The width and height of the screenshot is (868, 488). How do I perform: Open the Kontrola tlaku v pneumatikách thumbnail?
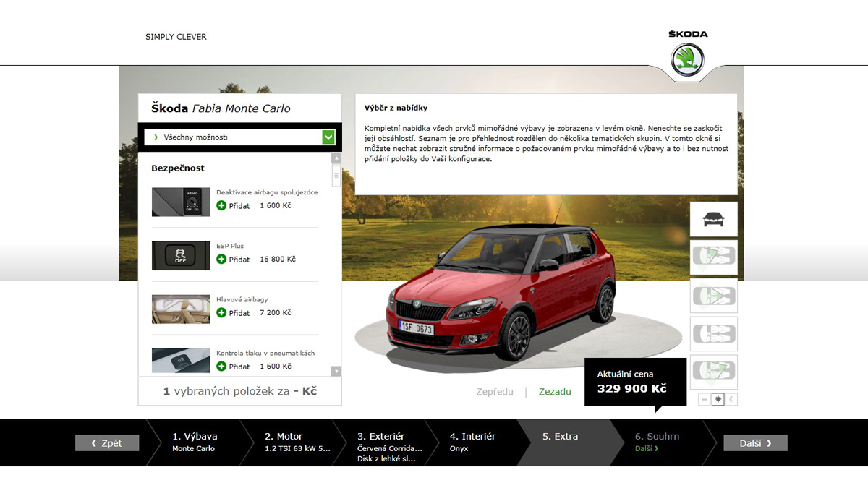click(x=181, y=361)
